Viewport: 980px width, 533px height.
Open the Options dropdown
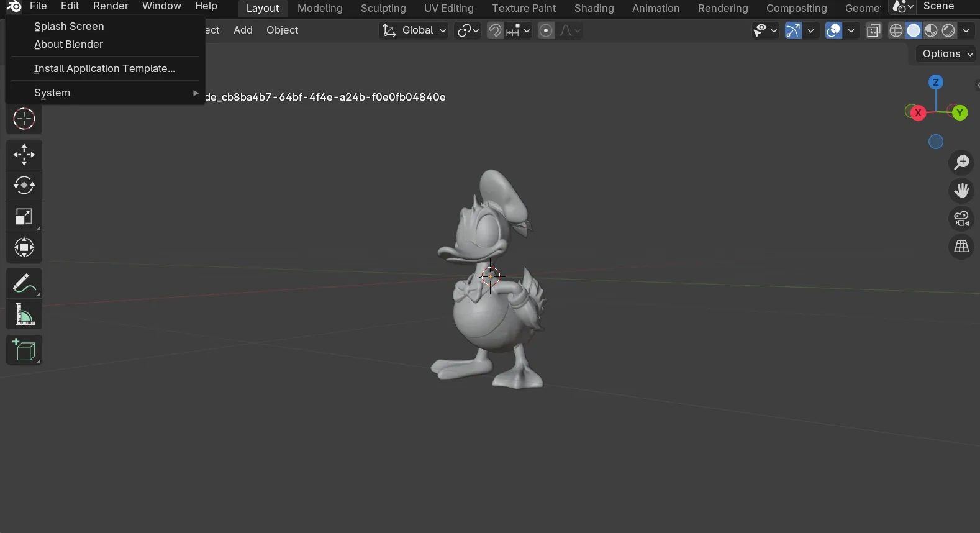click(x=946, y=54)
